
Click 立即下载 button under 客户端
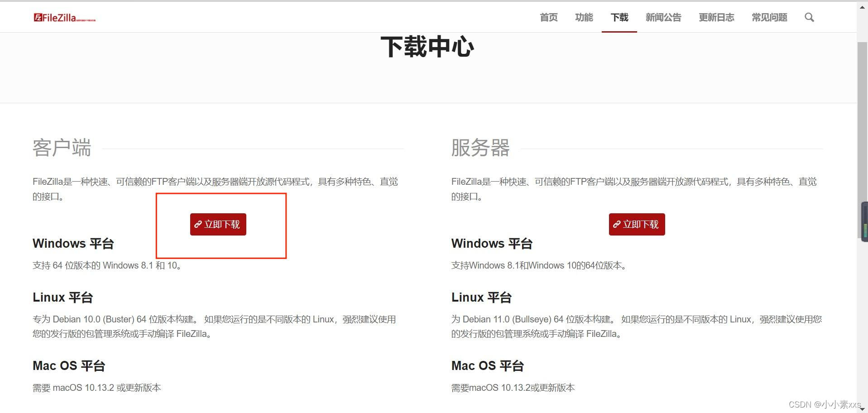click(218, 224)
